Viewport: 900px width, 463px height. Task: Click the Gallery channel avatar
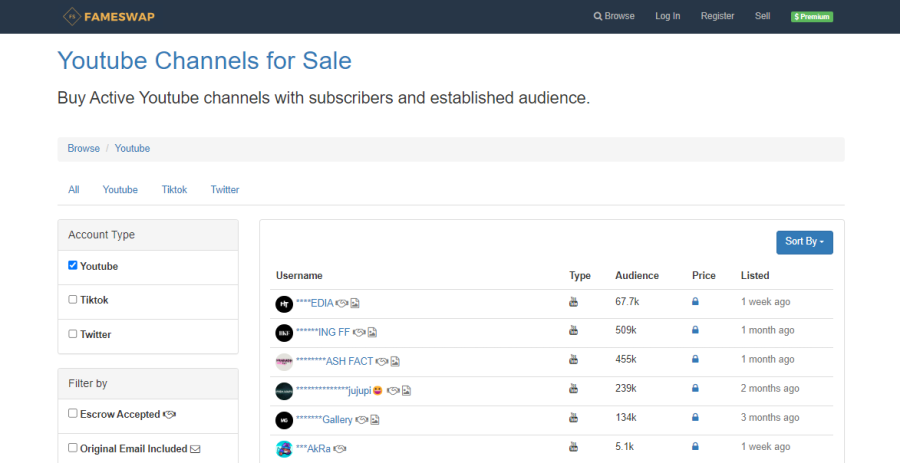284,420
